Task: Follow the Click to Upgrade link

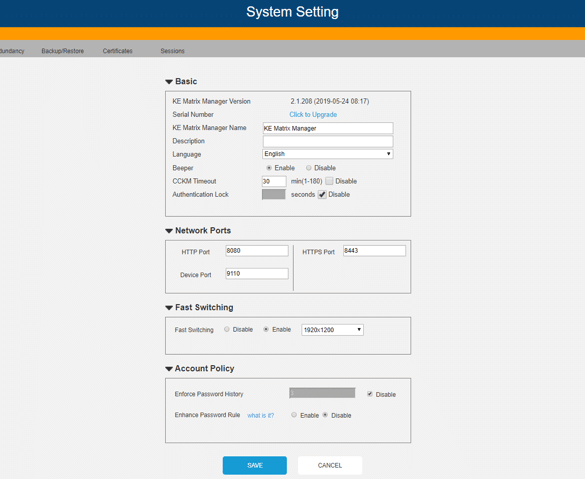Action: click(313, 115)
